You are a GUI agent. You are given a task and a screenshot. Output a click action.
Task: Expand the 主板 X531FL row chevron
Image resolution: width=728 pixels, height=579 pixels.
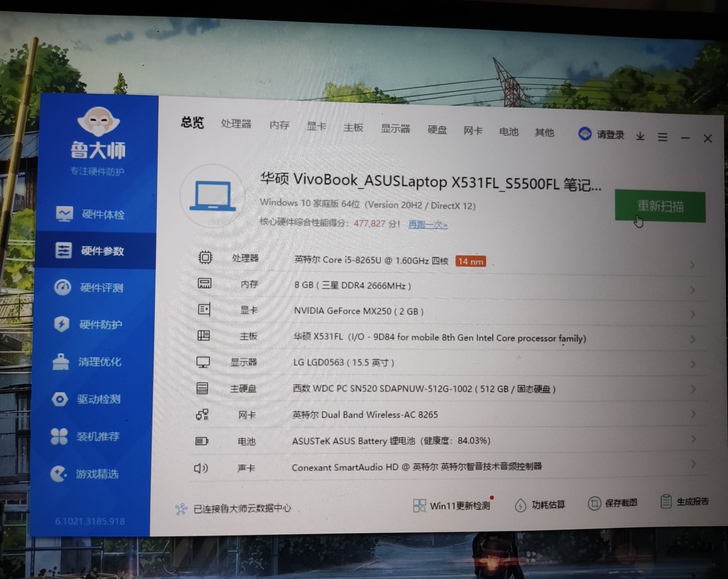692,340
